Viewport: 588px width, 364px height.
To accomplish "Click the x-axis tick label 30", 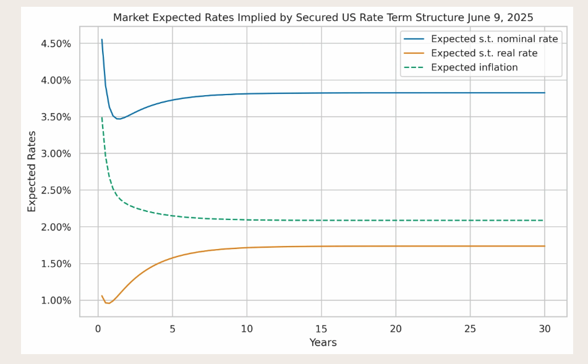I will click(x=545, y=329).
